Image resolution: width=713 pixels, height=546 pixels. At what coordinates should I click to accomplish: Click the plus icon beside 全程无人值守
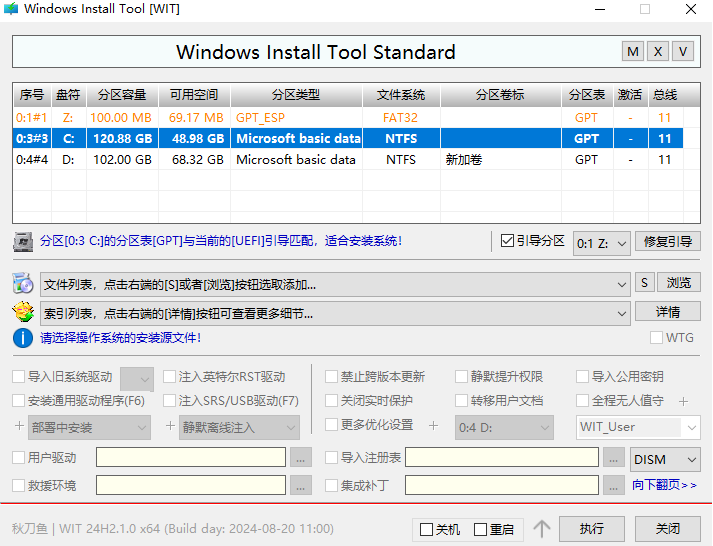(683, 401)
